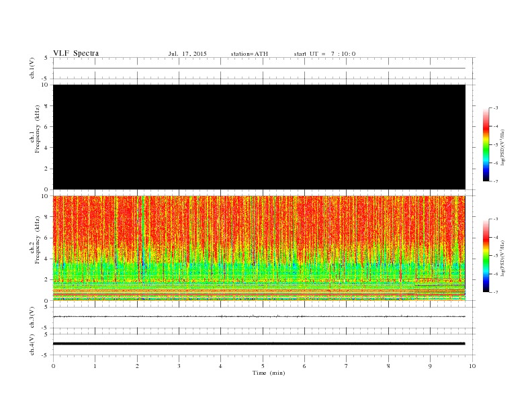This screenshot has width=532, height=411.
Task: Click time-axis tick label "5" above "Time (min)"
Action: [x=263, y=366]
